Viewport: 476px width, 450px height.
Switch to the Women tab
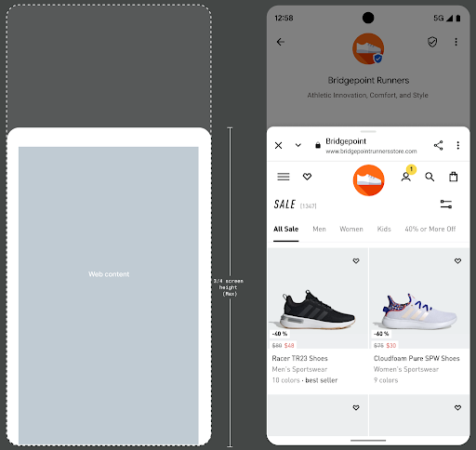click(351, 229)
